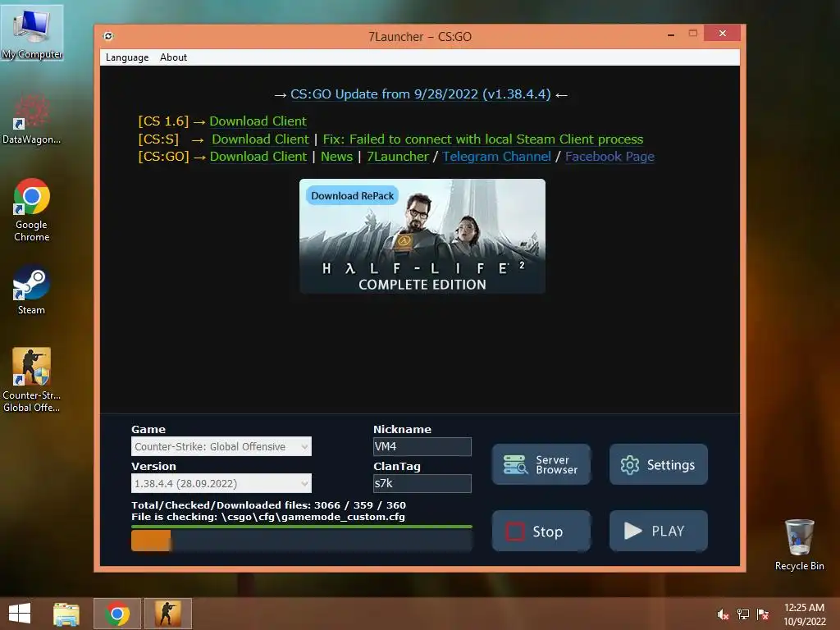Click the 7Launcher title bar app icon
The image size is (840, 630).
(108, 36)
